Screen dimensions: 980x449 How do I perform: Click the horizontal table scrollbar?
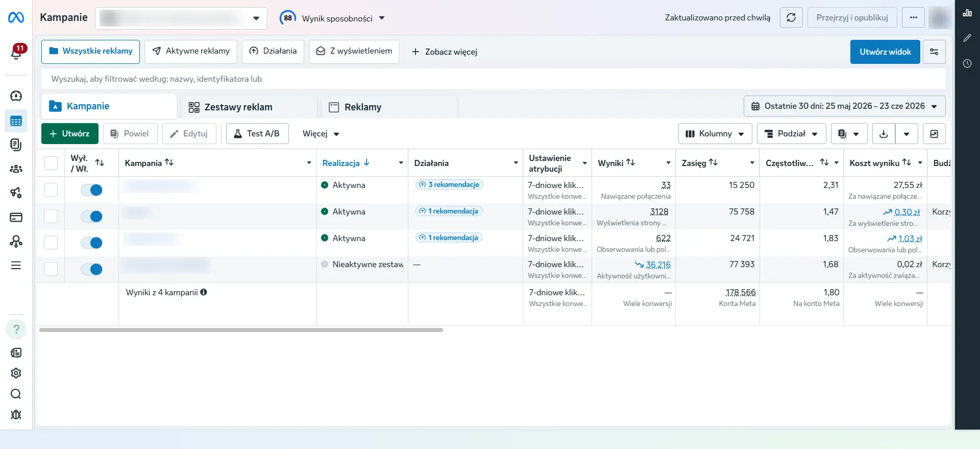coord(241,330)
